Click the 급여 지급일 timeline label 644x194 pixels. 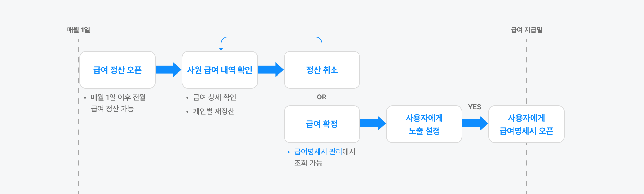527,30
